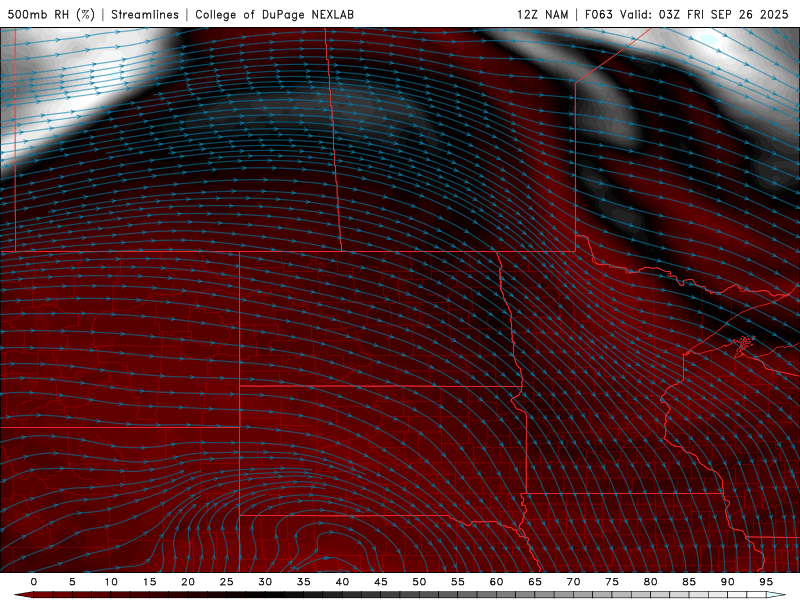Image resolution: width=800 pixels, height=600 pixels.
Task: Click the '60' colorbar scale label
Action: pos(496,582)
